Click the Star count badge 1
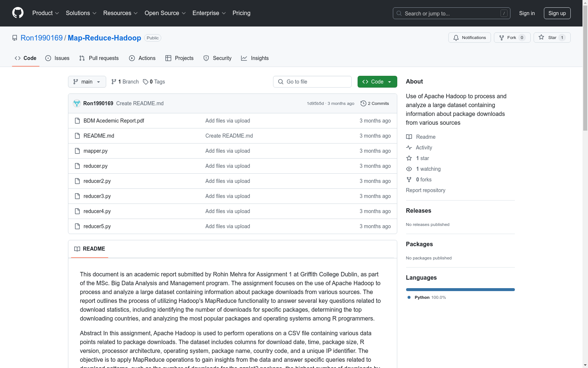This screenshot has width=588, height=368. [x=562, y=38]
